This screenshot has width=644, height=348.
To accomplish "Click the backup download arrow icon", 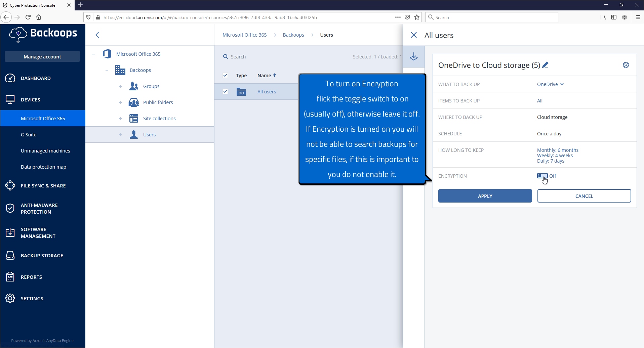I will pyautogui.click(x=414, y=57).
